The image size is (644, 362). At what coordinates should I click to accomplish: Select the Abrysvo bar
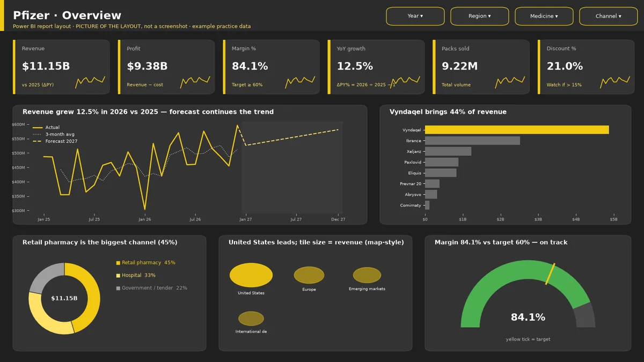click(x=431, y=194)
